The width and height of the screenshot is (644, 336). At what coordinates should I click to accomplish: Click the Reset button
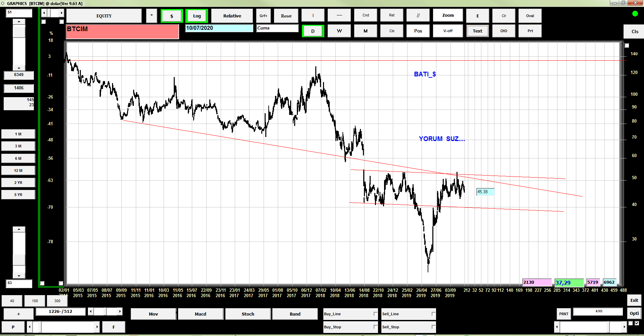[286, 16]
